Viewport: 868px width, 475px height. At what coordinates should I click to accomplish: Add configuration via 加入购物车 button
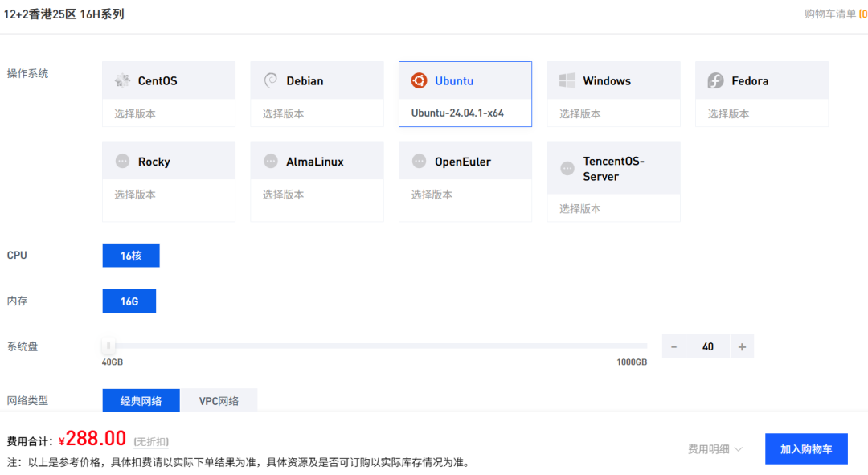pos(806,449)
